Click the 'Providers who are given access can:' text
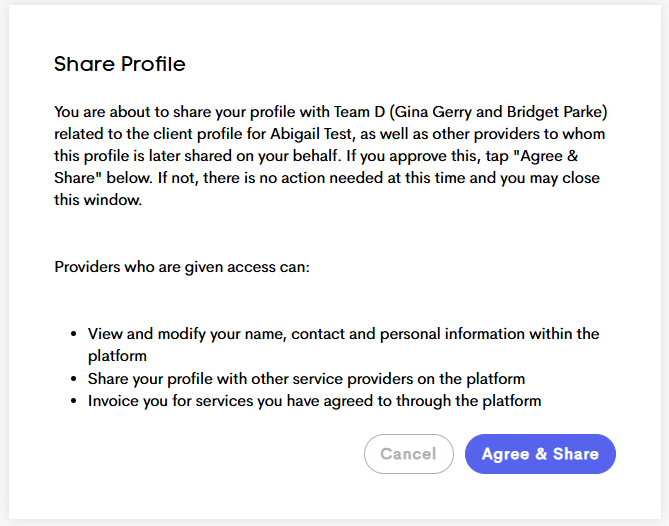 coord(182,267)
